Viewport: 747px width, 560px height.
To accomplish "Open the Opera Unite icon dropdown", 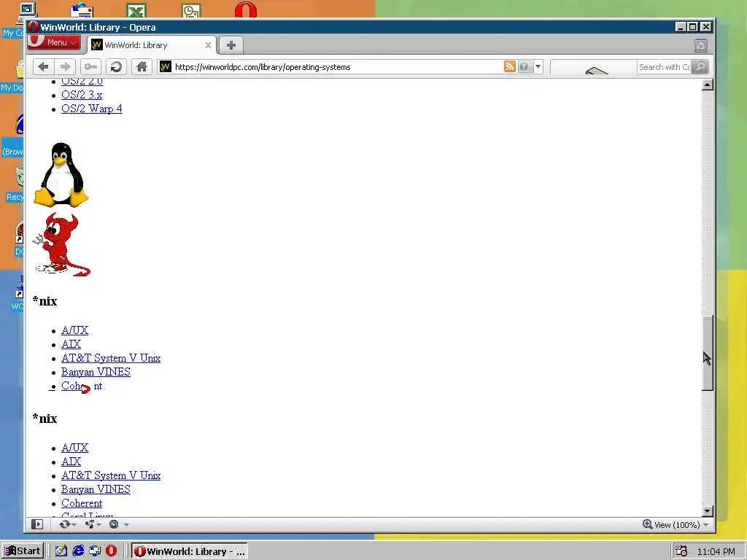I will 93,524.
